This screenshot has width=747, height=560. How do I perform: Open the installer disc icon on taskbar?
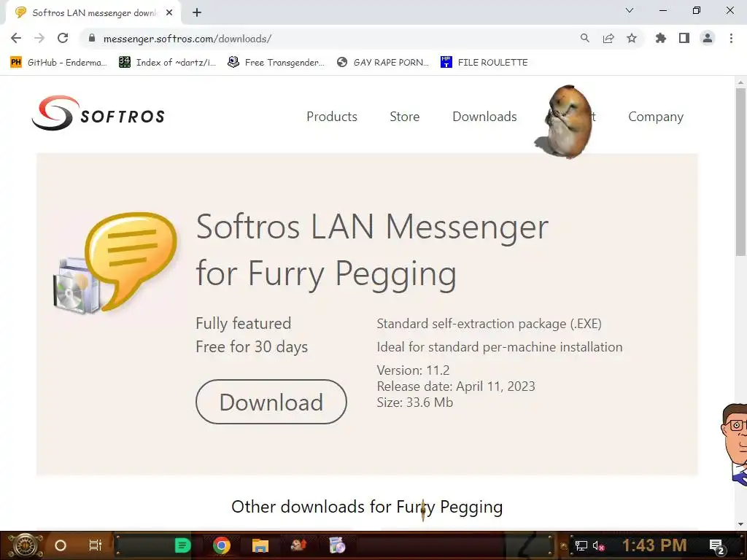[337, 545]
